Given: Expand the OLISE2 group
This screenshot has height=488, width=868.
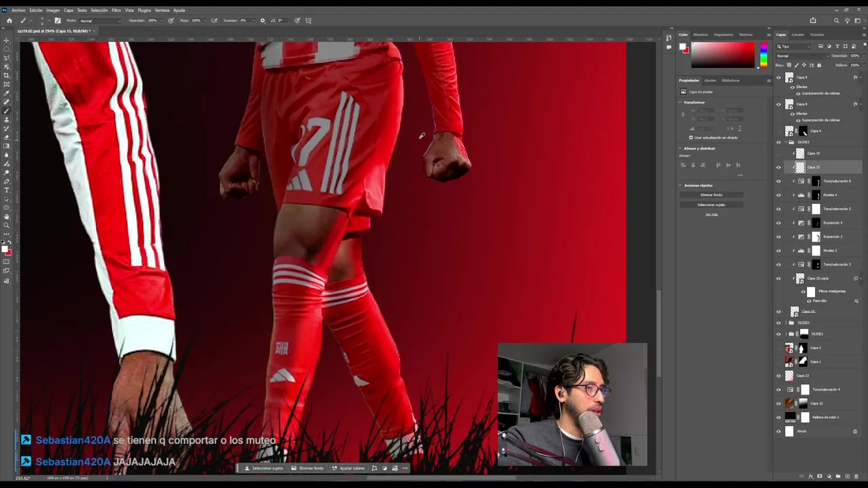Looking at the screenshot, I should 786,323.
